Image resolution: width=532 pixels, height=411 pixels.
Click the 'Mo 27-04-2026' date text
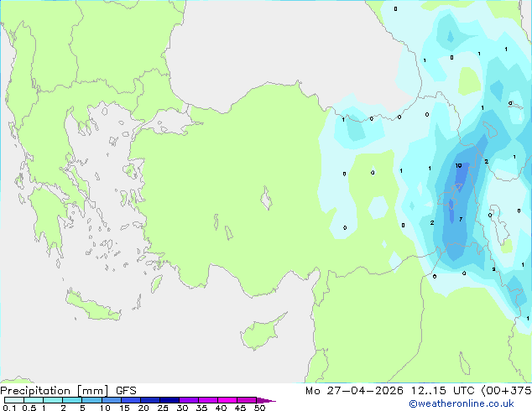pyautogui.click(x=354, y=391)
